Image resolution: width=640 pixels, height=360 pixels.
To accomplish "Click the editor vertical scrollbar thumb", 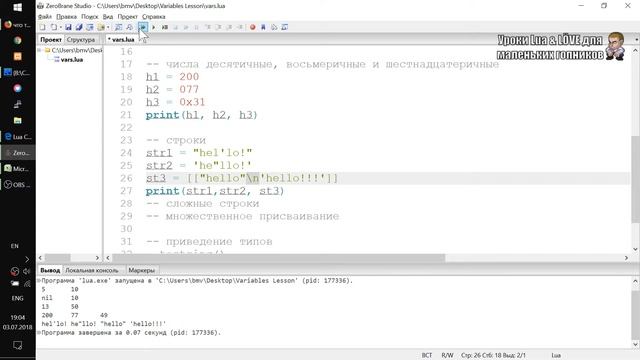I will tap(636, 180).
